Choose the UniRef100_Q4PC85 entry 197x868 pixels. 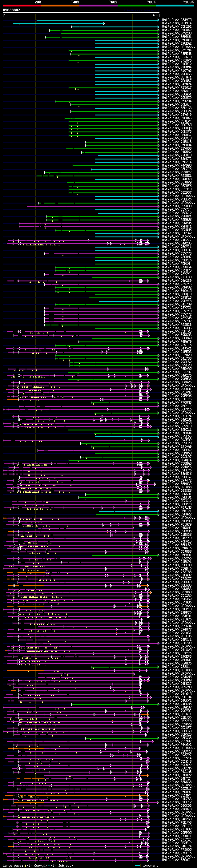(177, 704)
